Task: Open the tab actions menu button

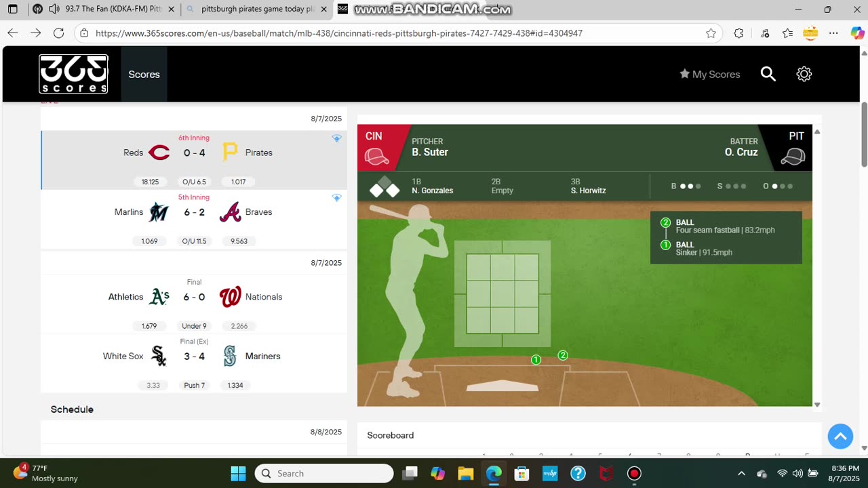Action: click(x=12, y=9)
